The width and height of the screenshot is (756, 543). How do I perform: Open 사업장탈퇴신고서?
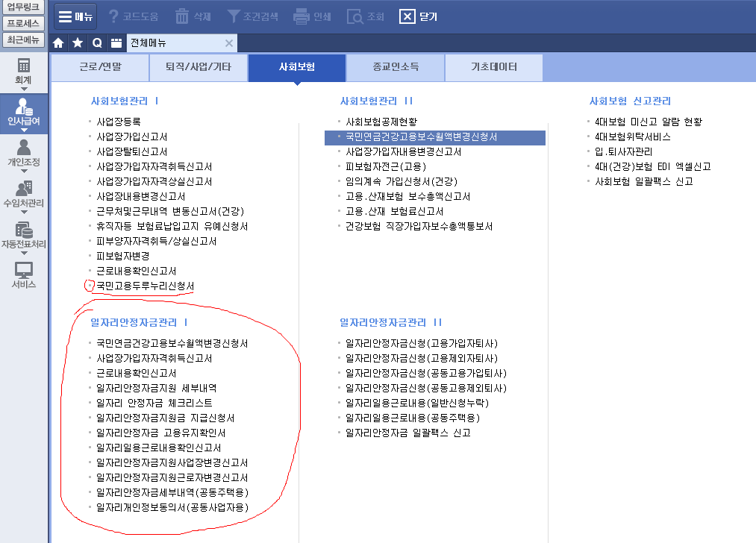click(x=131, y=151)
